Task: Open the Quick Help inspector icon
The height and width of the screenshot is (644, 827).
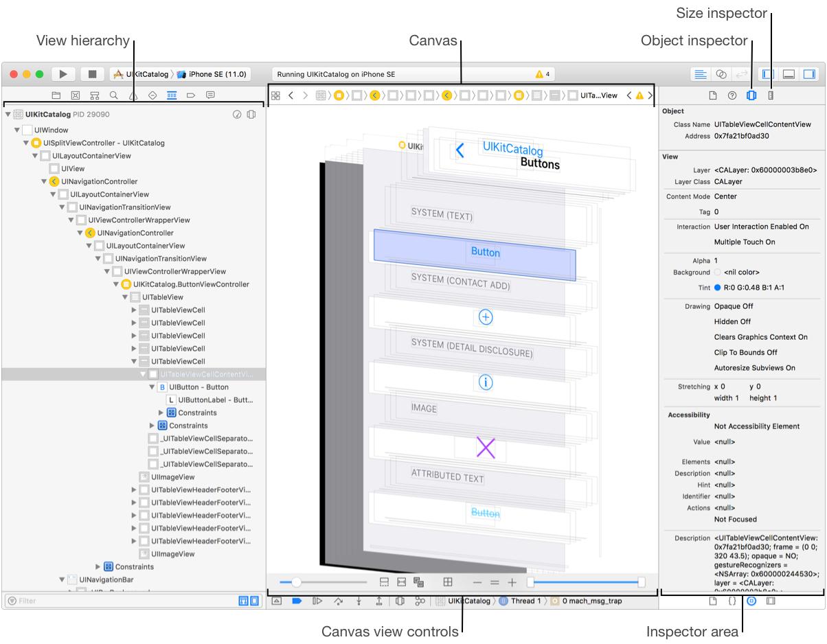Action: point(732,95)
